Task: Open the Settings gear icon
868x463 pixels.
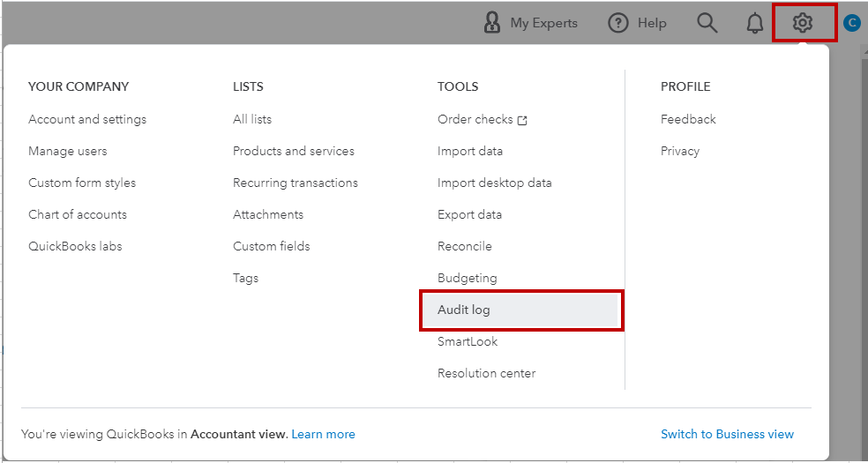Action: [x=802, y=23]
